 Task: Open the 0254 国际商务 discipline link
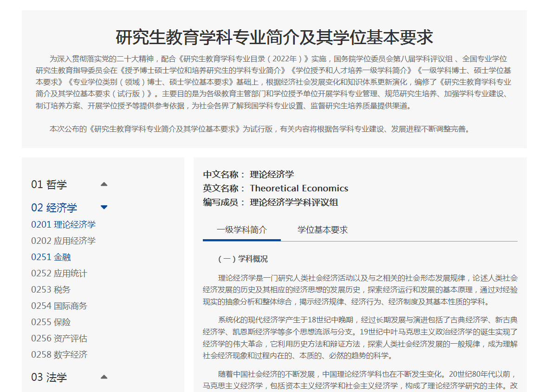pyautogui.click(x=59, y=306)
